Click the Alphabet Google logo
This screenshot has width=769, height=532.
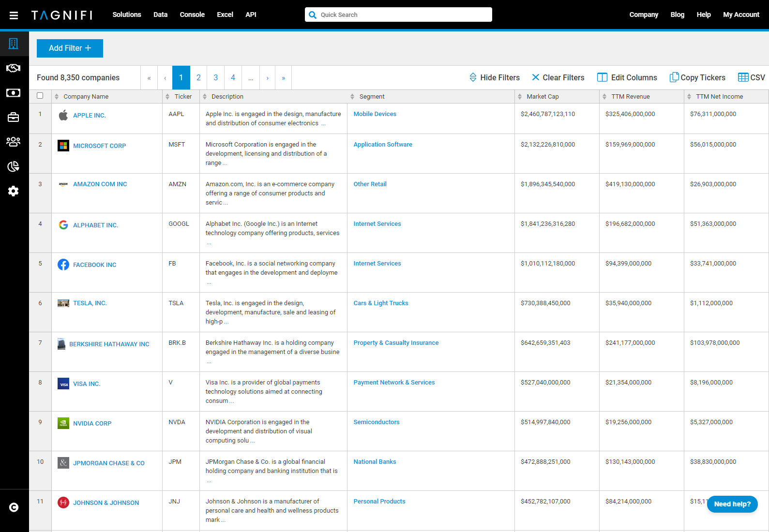(x=63, y=225)
